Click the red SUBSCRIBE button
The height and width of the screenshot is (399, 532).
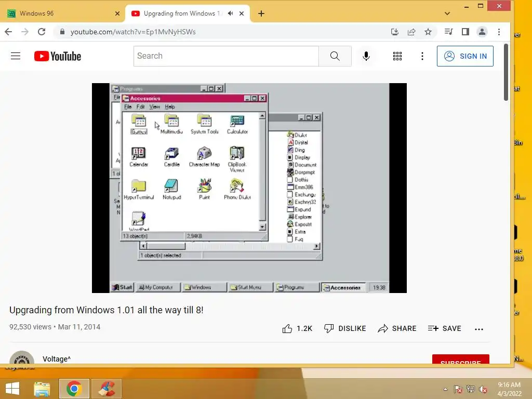[x=460, y=359]
